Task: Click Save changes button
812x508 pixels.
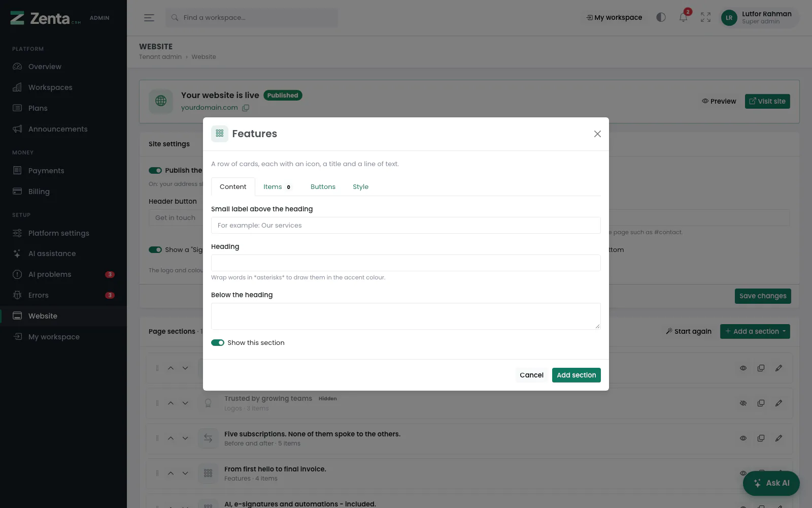Action: [x=763, y=296]
